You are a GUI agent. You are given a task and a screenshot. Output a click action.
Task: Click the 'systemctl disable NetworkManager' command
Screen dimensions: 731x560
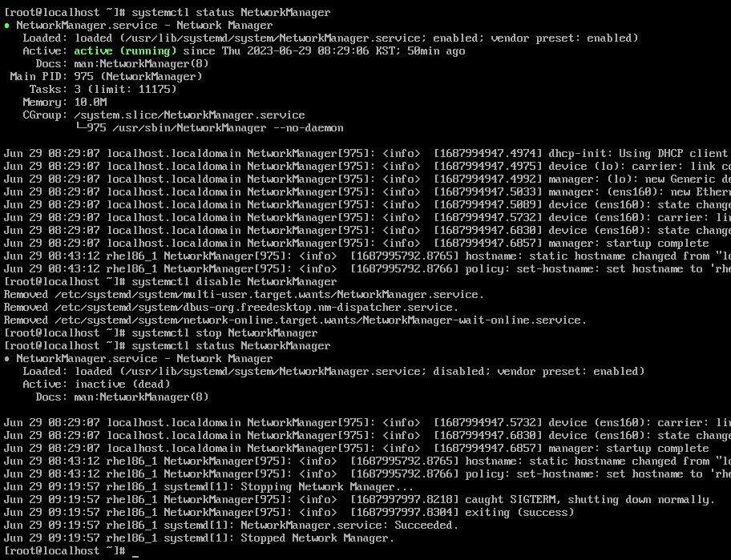[x=234, y=281]
